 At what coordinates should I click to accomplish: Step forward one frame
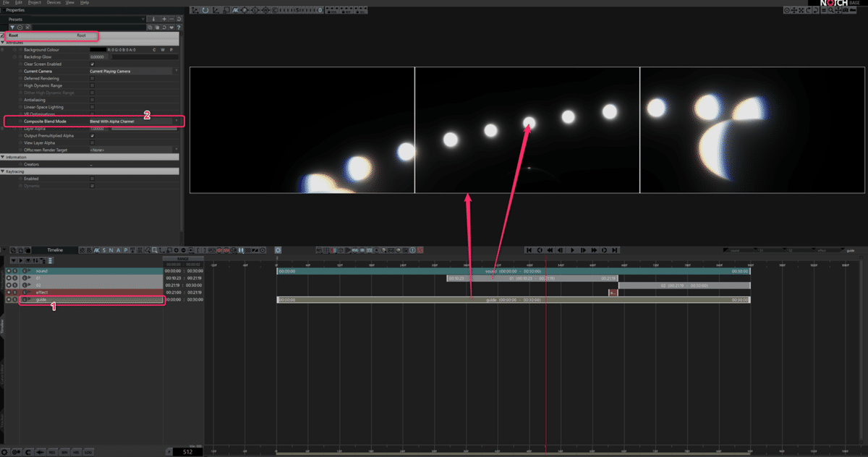(x=583, y=250)
